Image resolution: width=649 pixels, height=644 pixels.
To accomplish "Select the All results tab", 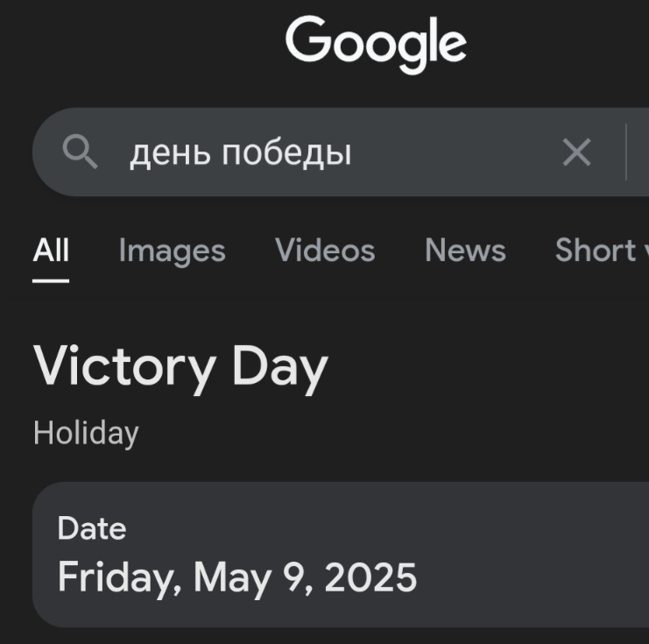I will pos(51,251).
